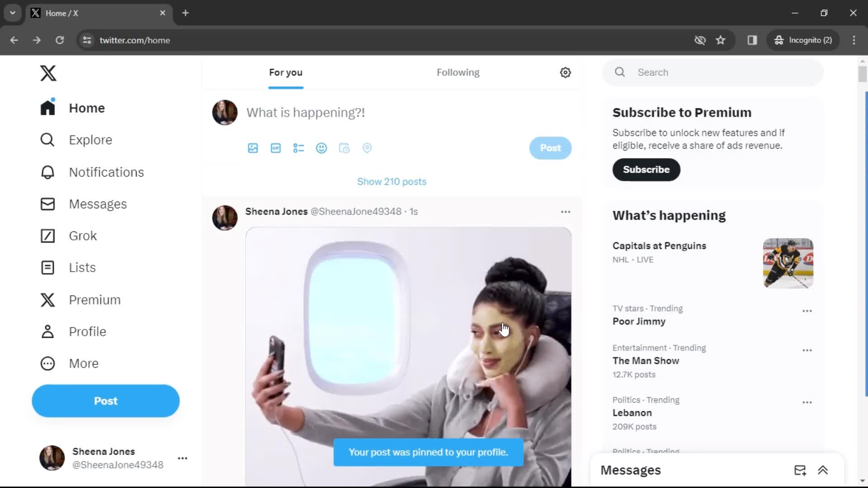Viewport: 868px width, 488px height.
Task: Switch to the Following tab
Action: point(457,72)
